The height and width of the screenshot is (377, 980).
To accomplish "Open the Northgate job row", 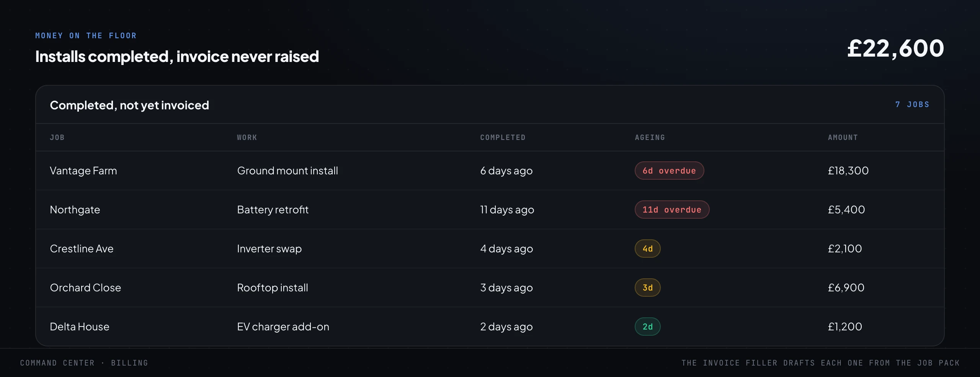I will (x=490, y=210).
